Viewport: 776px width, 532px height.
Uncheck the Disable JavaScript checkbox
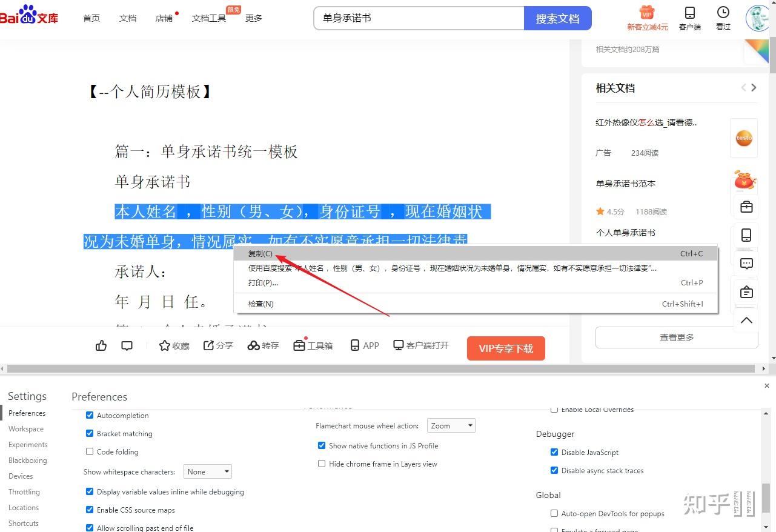(x=554, y=452)
